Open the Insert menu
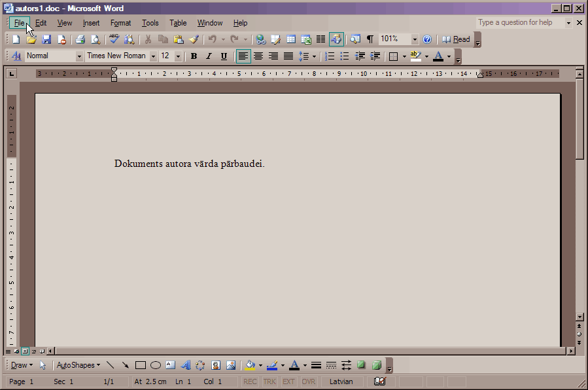The image size is (588, 390). point(91,23)
